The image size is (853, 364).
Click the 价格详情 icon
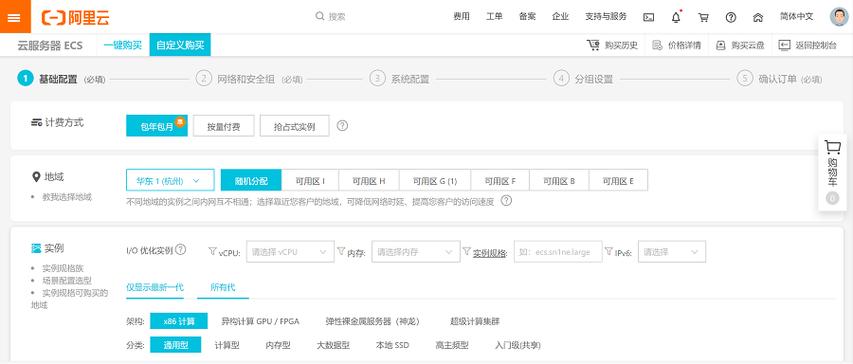tap(657, 45)
